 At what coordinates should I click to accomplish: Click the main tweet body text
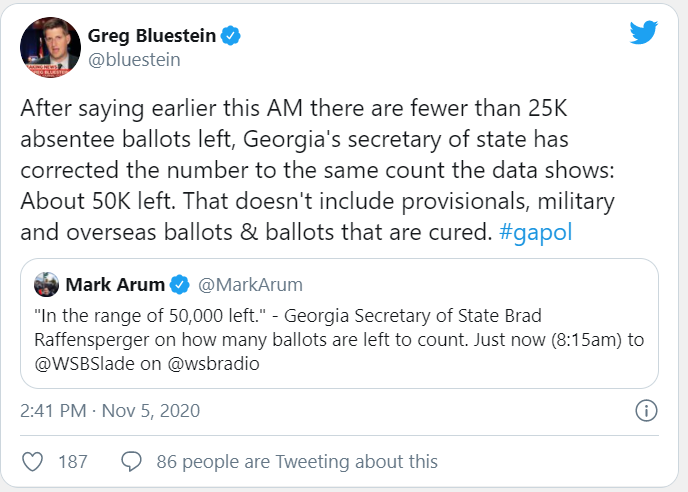click(318, 170)
